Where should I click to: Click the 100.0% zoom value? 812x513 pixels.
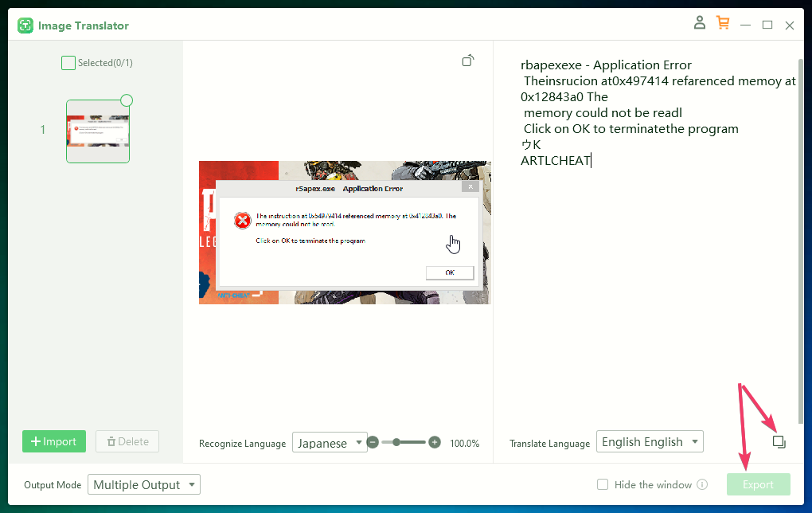point(465,444)
